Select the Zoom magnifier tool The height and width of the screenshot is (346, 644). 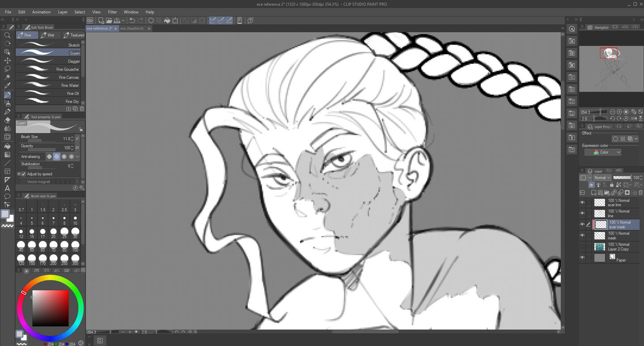click(7, 35)
